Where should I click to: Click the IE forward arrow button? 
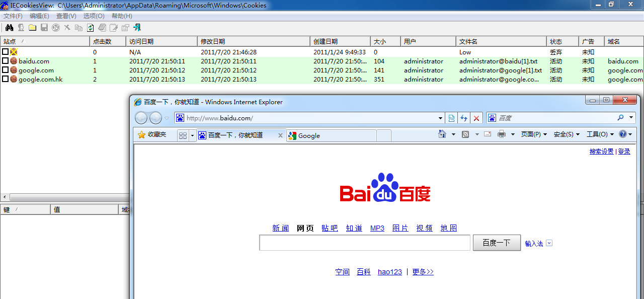point(156,118)
